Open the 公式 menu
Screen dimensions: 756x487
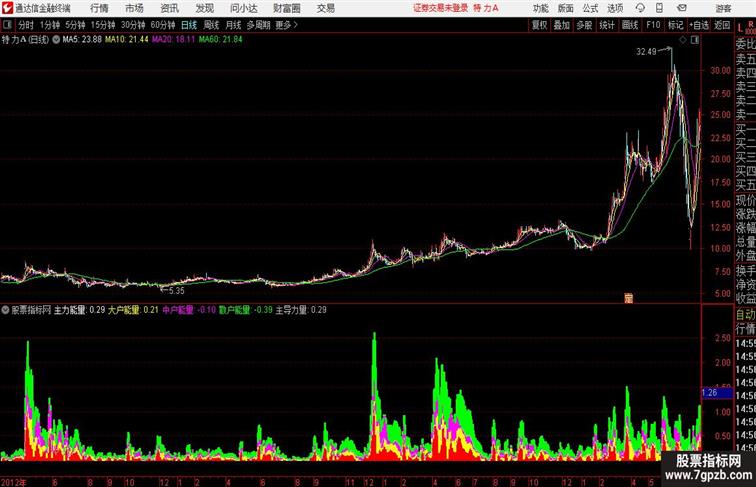coord(590,8)
